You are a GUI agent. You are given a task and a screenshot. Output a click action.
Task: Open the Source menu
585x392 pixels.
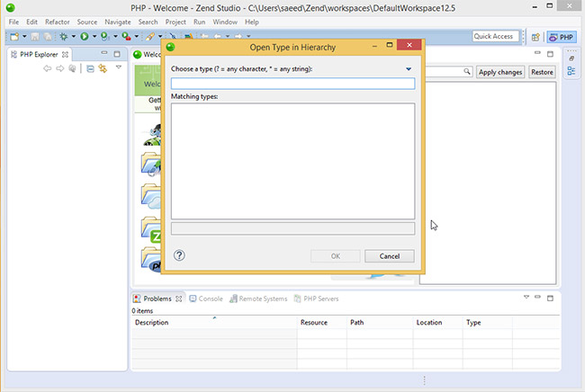87,22
